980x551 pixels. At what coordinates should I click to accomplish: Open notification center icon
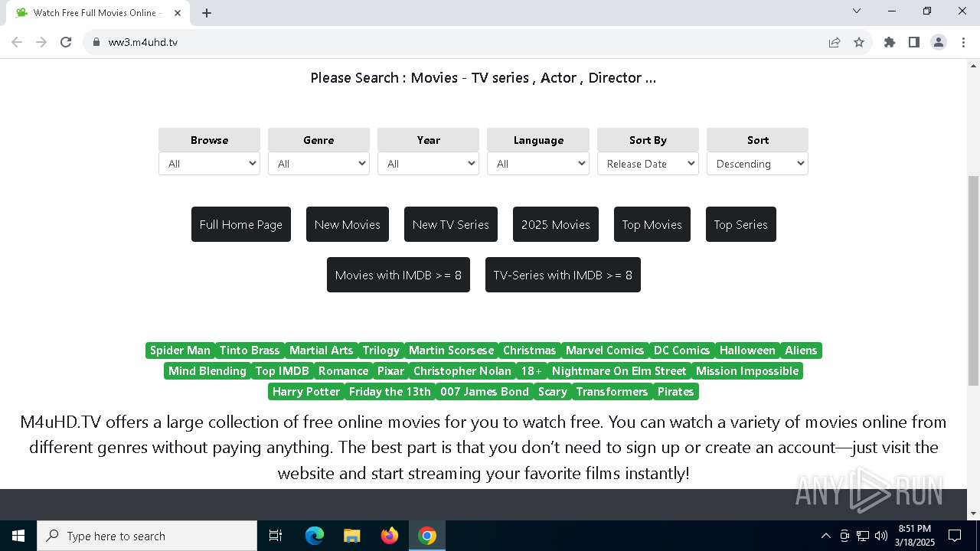click(x=955, y=536)
